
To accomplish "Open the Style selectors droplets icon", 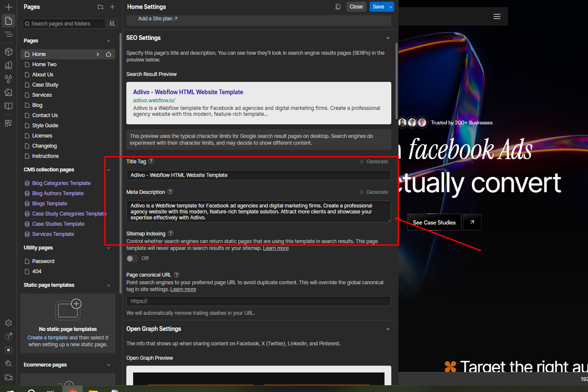I will [8, 79].
